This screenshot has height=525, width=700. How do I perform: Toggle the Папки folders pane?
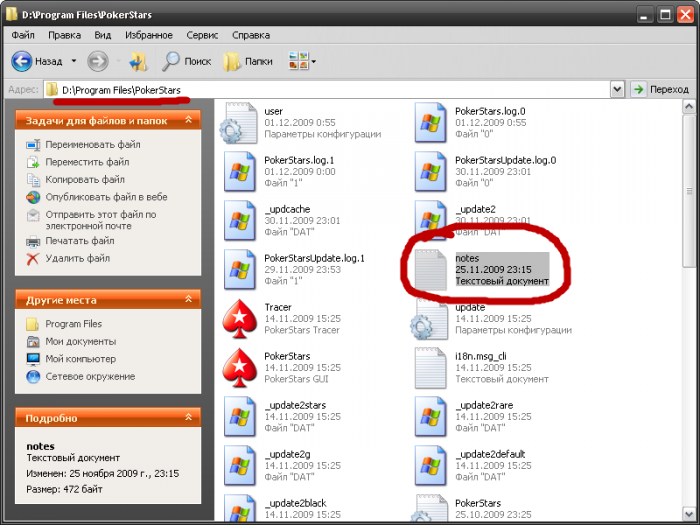248,61
